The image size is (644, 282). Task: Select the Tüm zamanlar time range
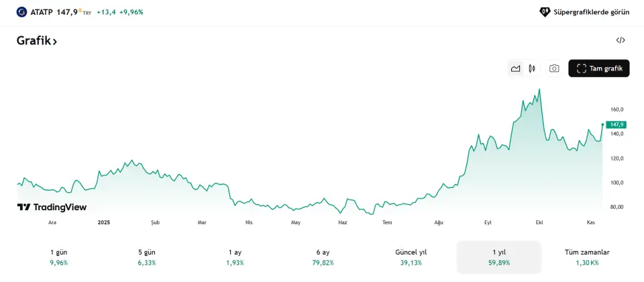click(x=587, y=257)
